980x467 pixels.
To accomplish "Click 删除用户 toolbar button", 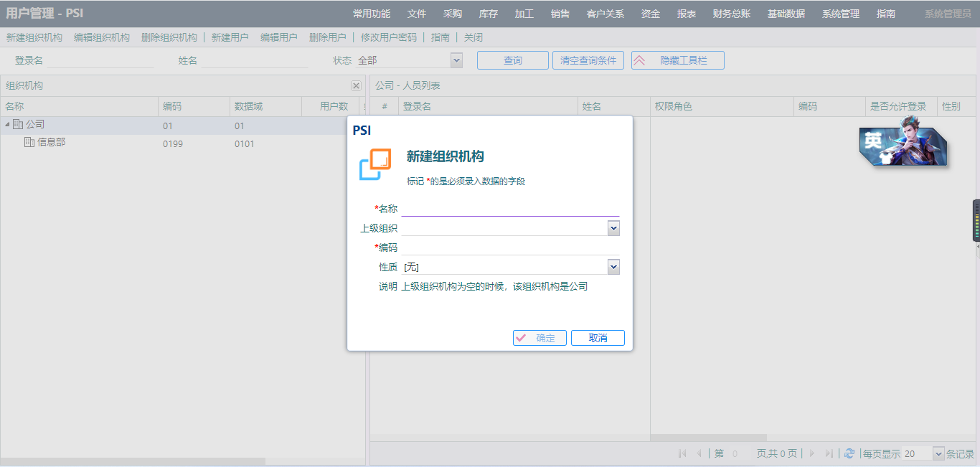I will click(x=328, y=37).
